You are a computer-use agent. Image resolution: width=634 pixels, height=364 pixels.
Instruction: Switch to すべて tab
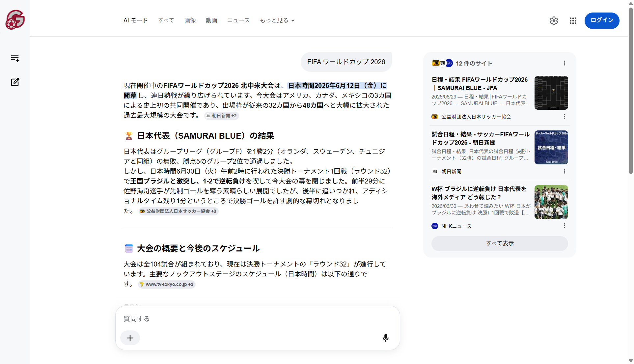(166, 20)
